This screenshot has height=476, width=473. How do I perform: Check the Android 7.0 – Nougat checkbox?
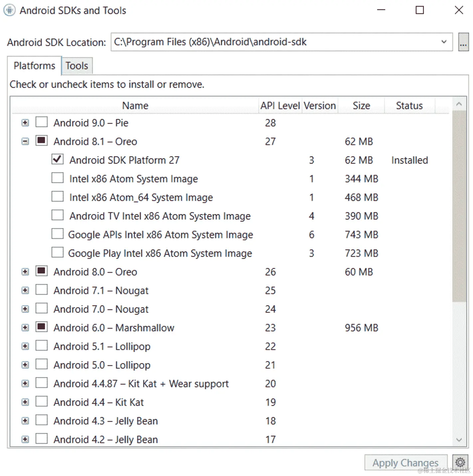click(42, 308)
